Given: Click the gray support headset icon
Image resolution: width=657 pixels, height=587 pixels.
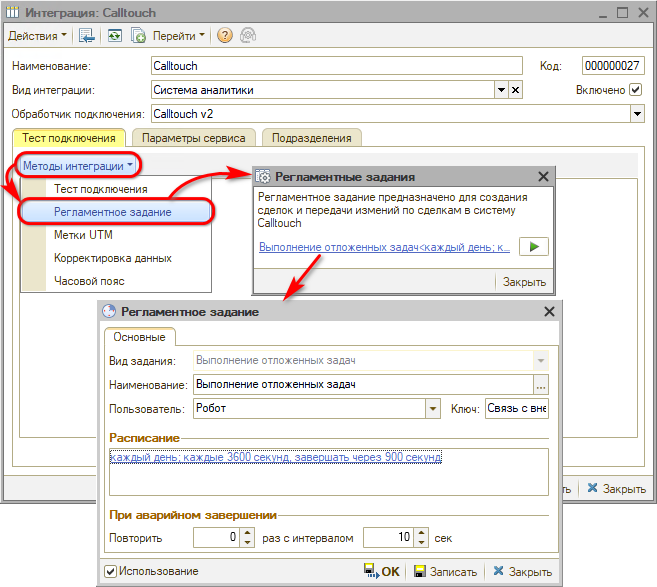Looking at the screenshot, I should 248,36.
